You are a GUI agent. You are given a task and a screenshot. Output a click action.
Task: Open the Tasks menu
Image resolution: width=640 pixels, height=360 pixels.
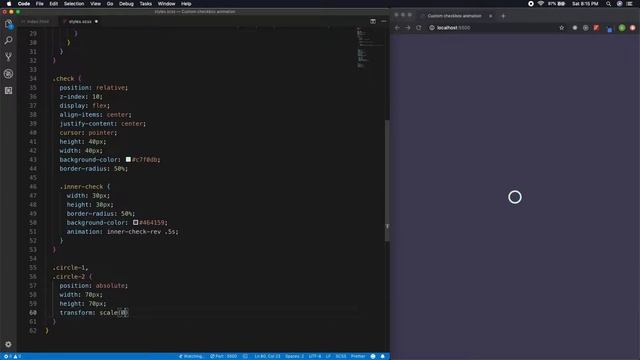click(145, 4)
